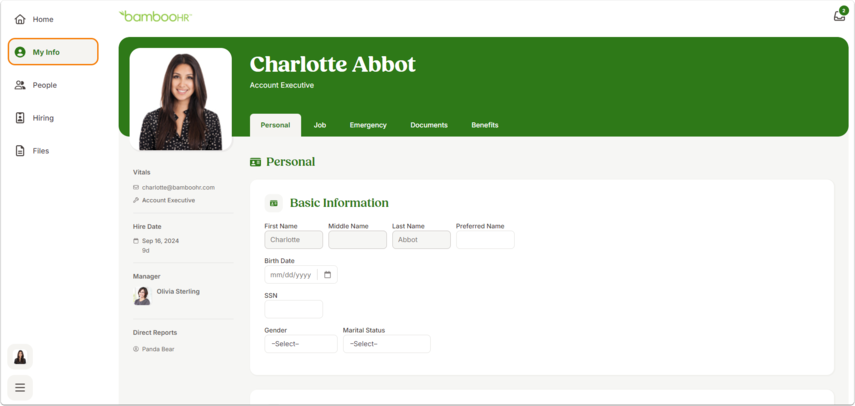Image resolution: width=855 pixels, height=406 pixels.
Task: Click the Personal section card icon
Action: pyautogui.click(x=255, y=162)
